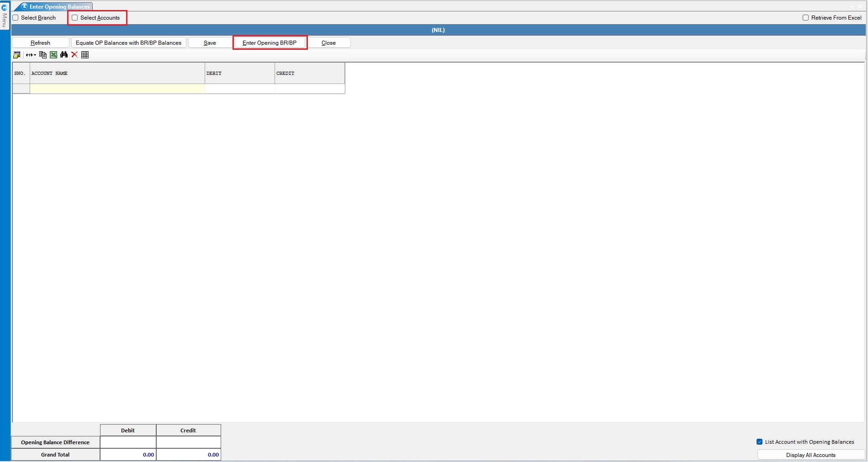Screen dimensions: 868x462
Task: Open the column width arrows dropdown
Action: tap(31, 55)
